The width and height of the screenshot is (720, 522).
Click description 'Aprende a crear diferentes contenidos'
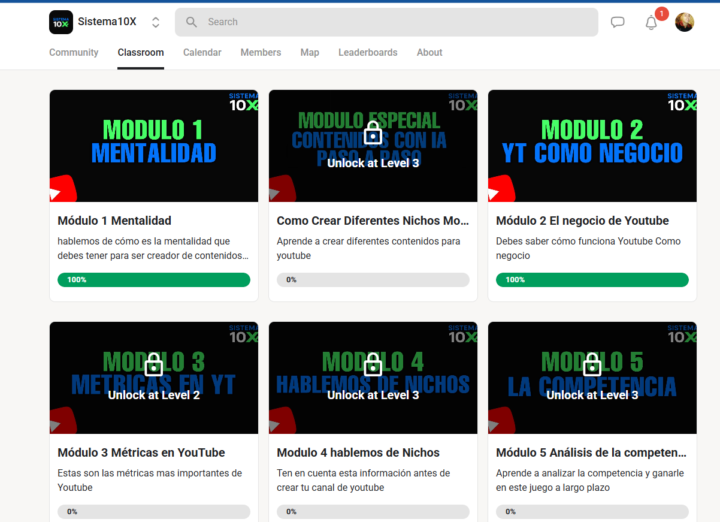click(368, 248)
